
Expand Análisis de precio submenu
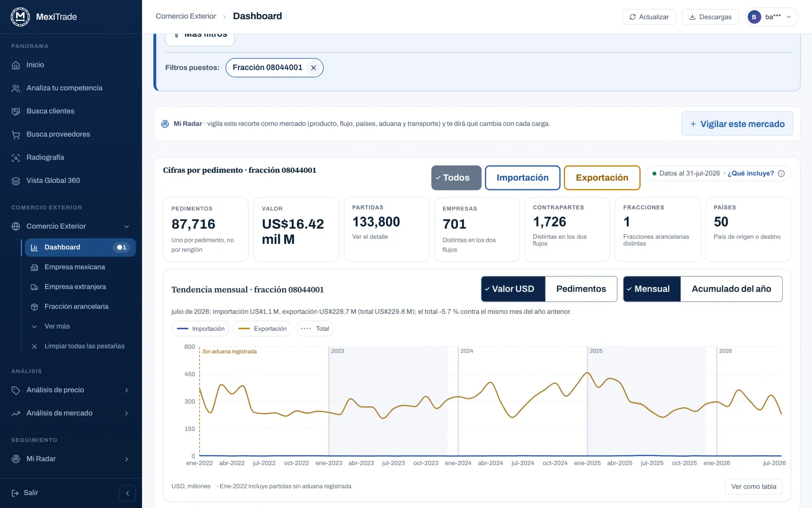(x=126, y=390)
